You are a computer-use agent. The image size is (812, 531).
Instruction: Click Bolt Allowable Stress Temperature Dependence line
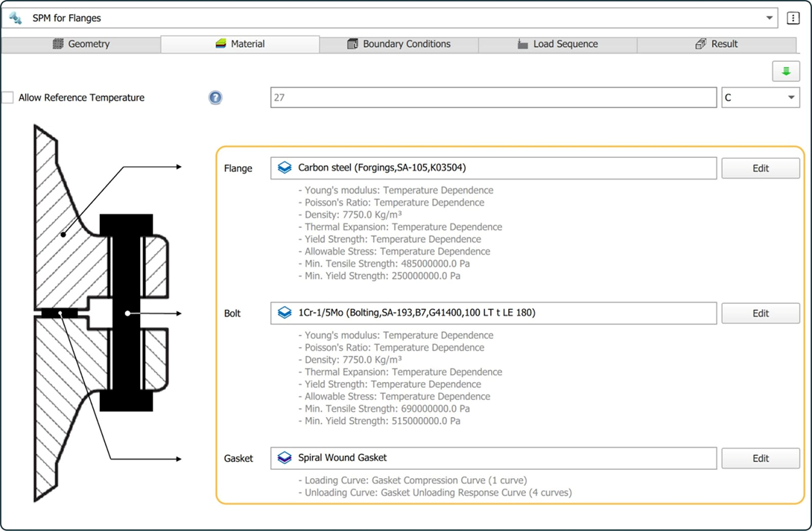point(395,396)
